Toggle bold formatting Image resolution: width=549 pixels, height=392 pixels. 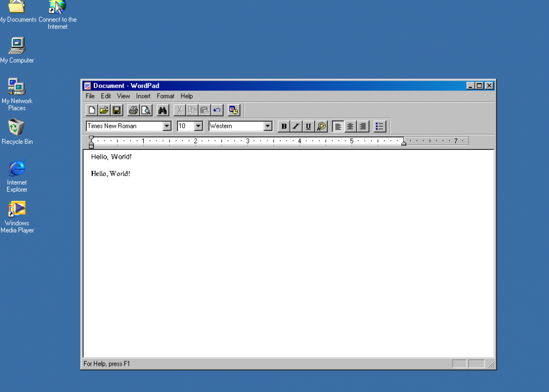283,126
